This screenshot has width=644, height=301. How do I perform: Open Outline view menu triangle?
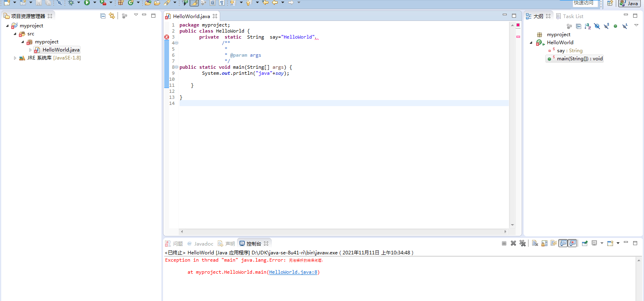[636, 25]
